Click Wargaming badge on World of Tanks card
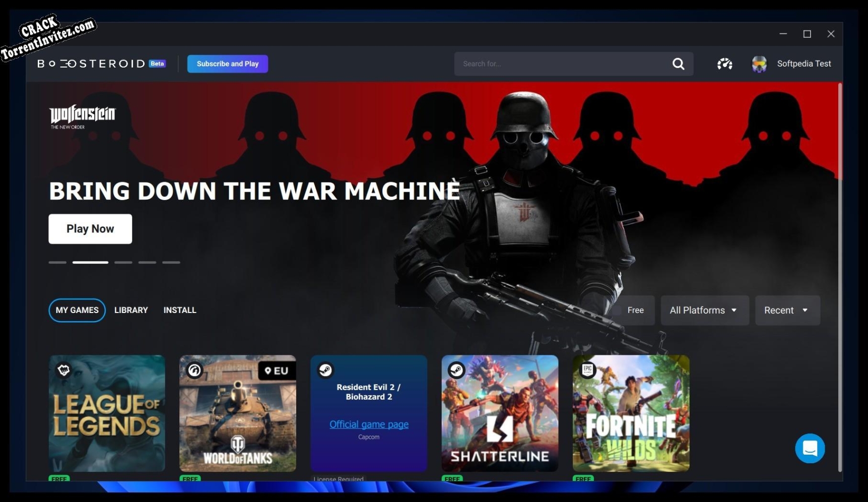 (x=194, y=370)
